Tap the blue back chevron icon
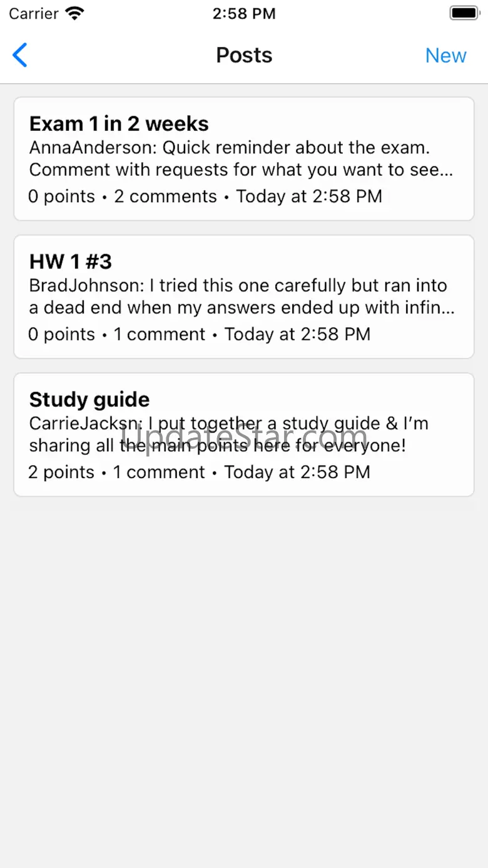Image resolution: width=488 pixels, height=868 pixels. (x=20, y=55)
